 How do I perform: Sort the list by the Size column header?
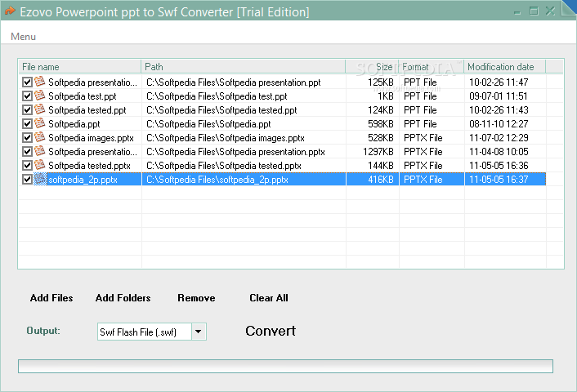point(372,67)
